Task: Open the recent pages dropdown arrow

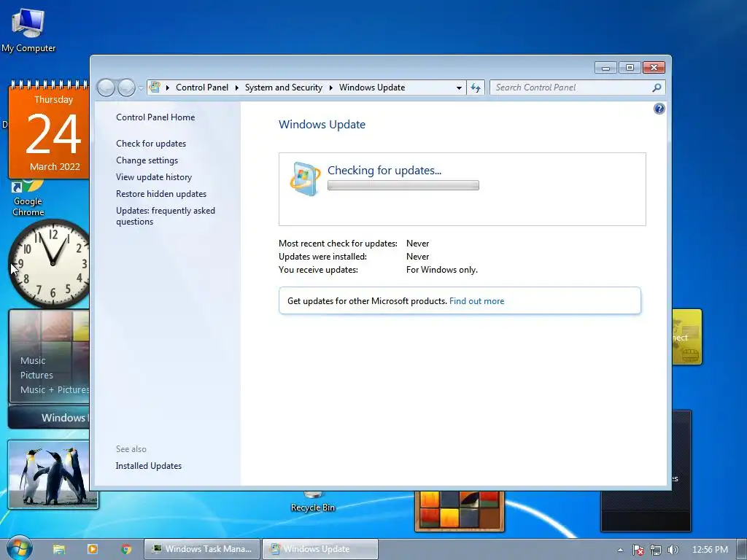Action: pyautogui.click(x=141, y=87)
